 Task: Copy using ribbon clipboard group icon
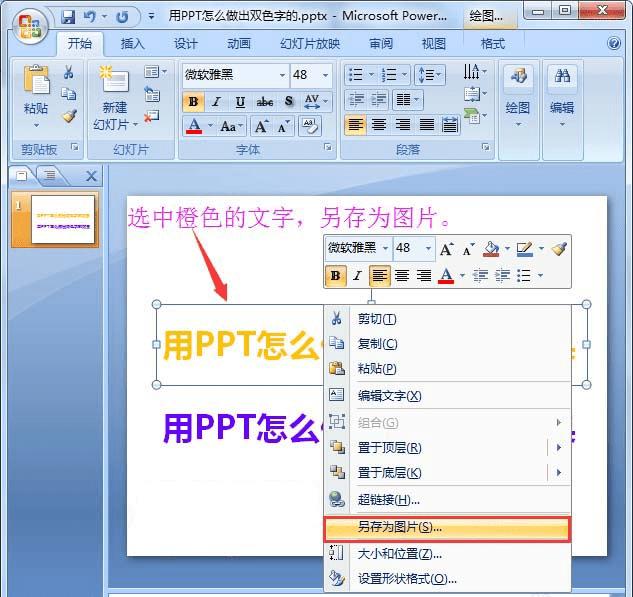[x=69, y=94]
